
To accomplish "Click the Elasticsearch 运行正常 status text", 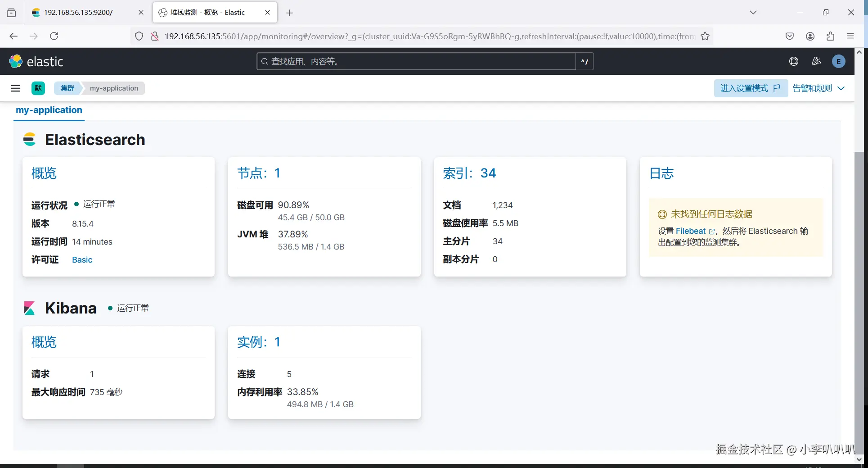I will (99, 204).
